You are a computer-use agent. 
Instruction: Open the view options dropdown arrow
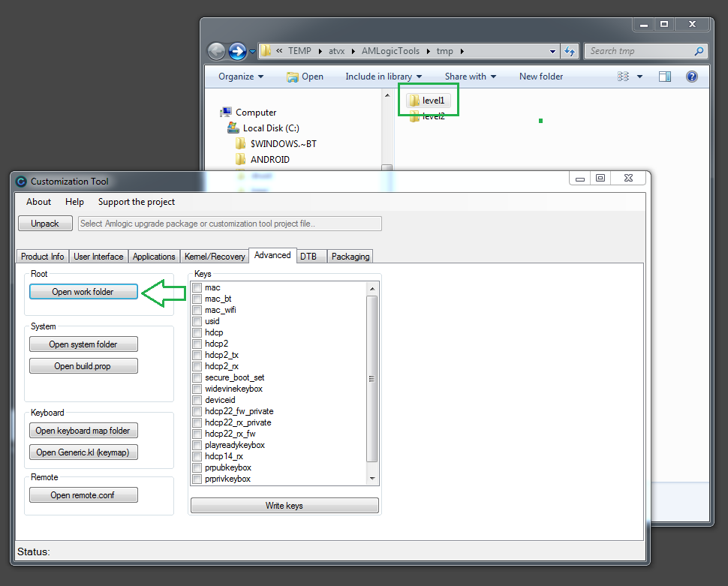click(x=639, y=77)
